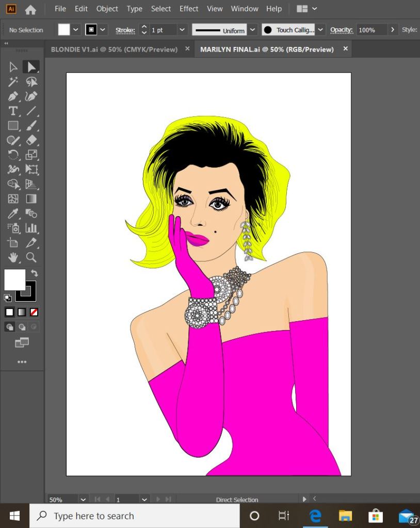420x528 pixels.
Task: Open the zoom level dropdown at 50%
Action: tap(83, 499)
